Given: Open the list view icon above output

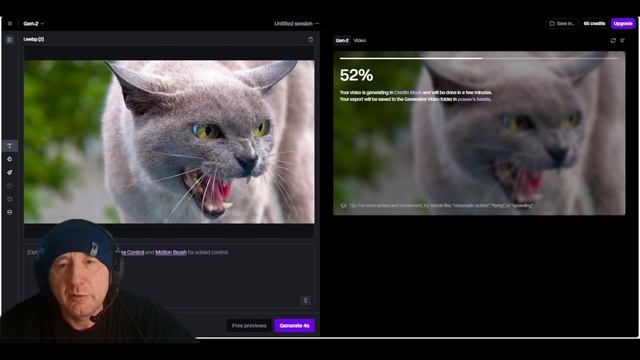Looking at the screenshot, I should 623,40.
